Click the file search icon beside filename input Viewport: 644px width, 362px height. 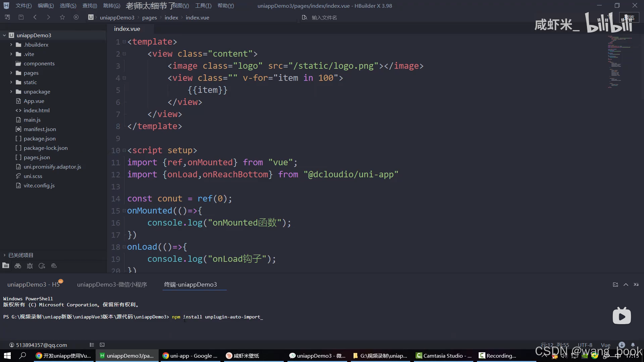pos(305,17)
